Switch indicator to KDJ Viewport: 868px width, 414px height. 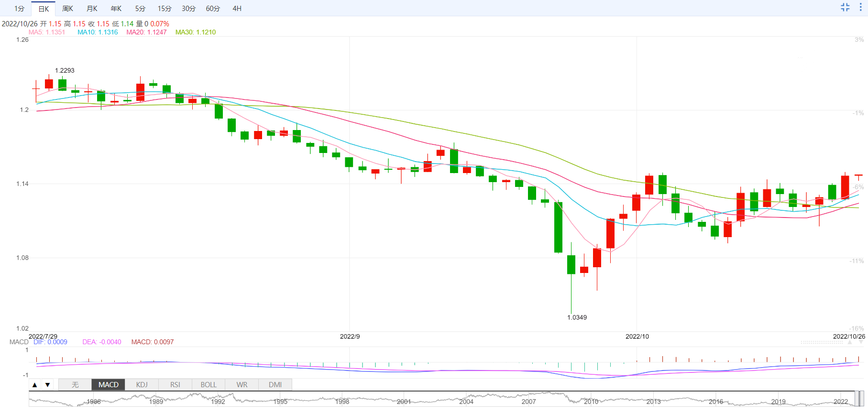pyautogui.click(x=142, y=384)
